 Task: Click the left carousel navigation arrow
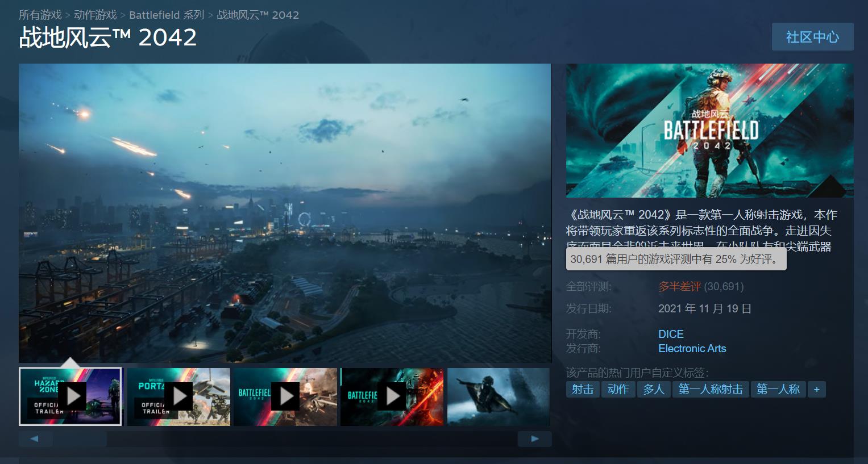(x=35, y=438)
